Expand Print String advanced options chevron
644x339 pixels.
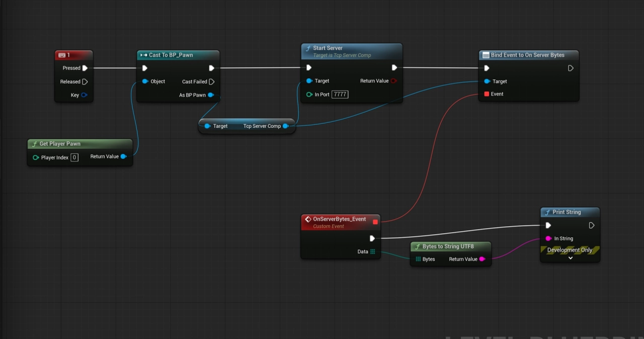coord(571,258)
